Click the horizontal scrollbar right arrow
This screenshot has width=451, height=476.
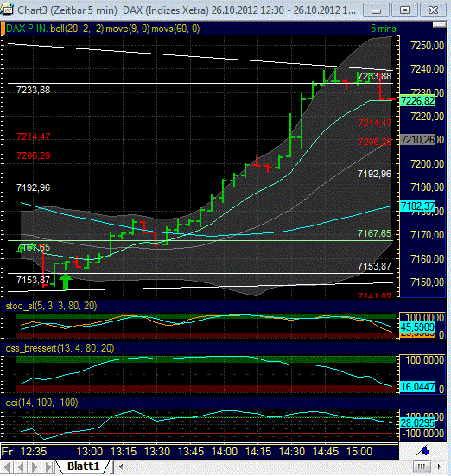440,466
